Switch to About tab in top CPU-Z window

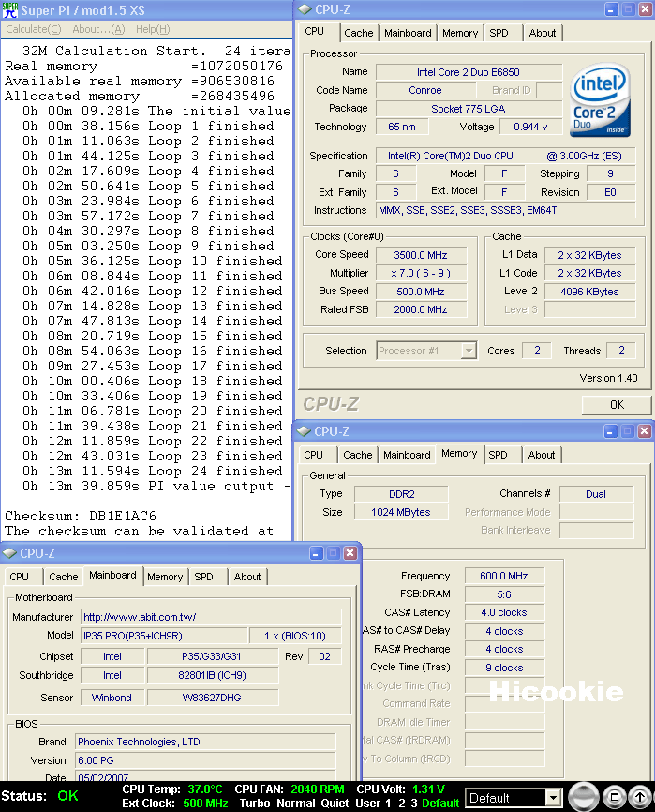pyautogui.click(x=543, y=33)
